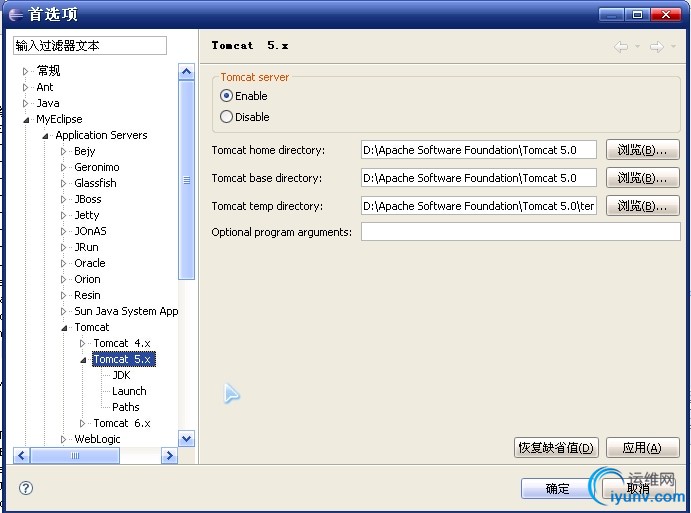Select Tomcat 6.x in the tree
Viewport: 691px width, 513px height.
122,423
